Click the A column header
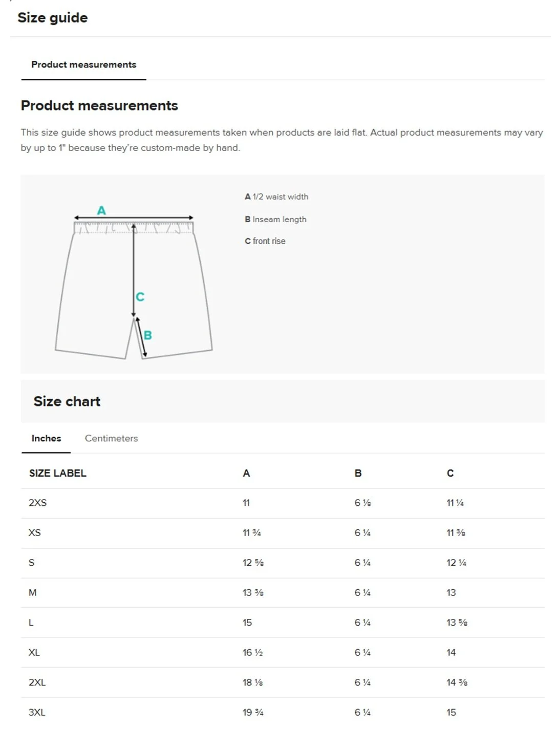The image size is (560, 749). click(x=246, y=473)
